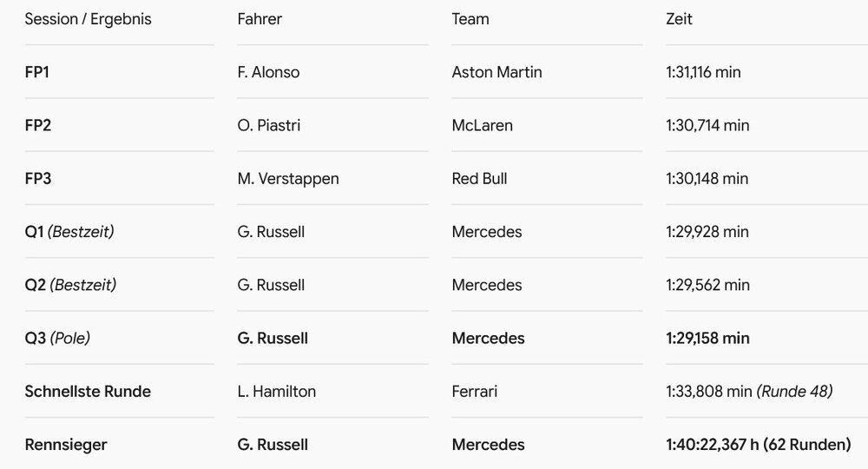
Task: Select the Q1 (Bestzeit) row label
Action: click(69, 231)
